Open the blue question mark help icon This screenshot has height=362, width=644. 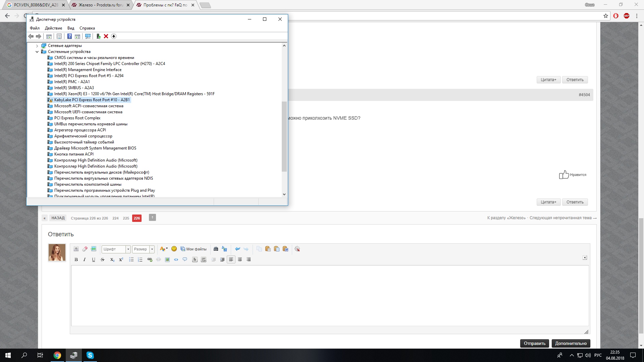point(69,36)
